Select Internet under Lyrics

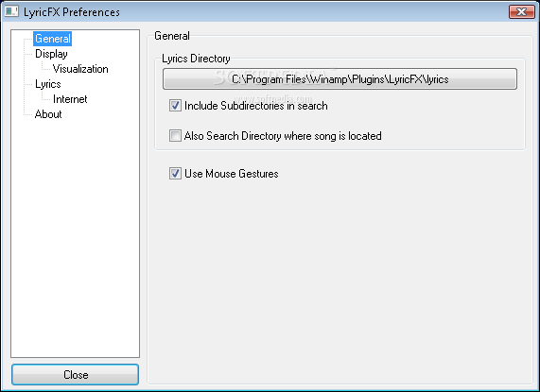click(70, 99)
